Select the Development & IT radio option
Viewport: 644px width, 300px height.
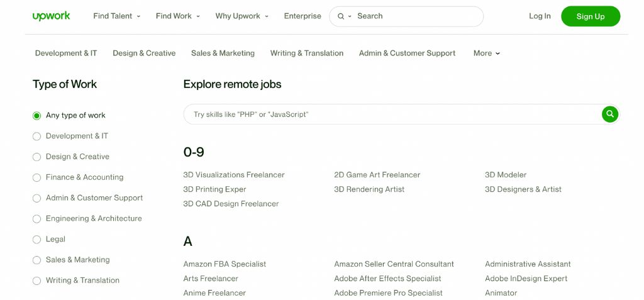[36, 136]
